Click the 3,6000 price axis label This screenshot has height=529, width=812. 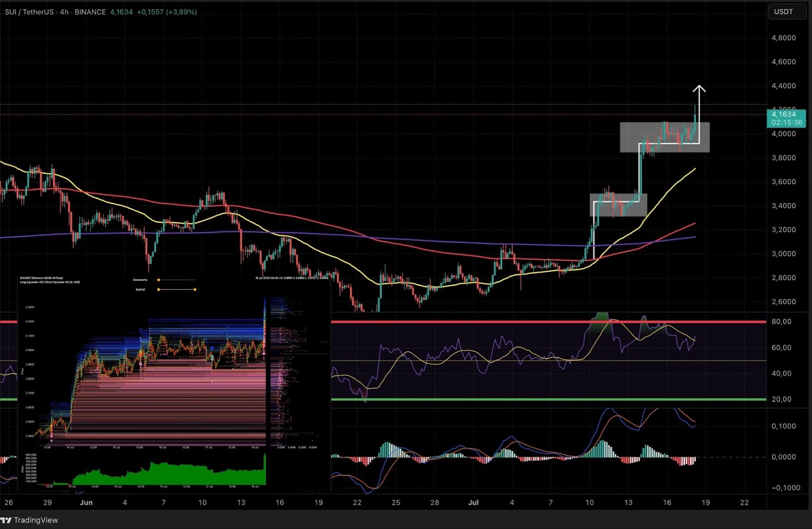pyautogui.click(x=784, y=181)
